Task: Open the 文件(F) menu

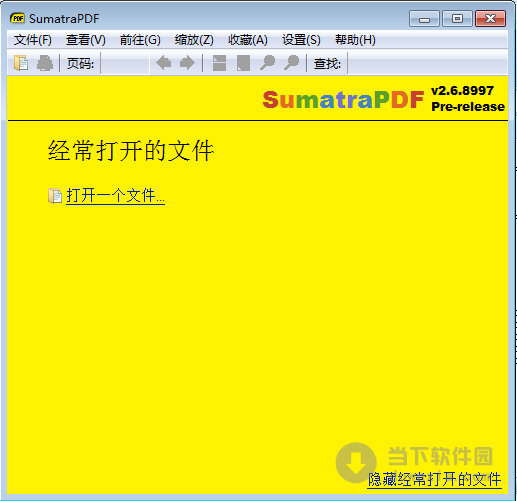Action: [33, 40]
